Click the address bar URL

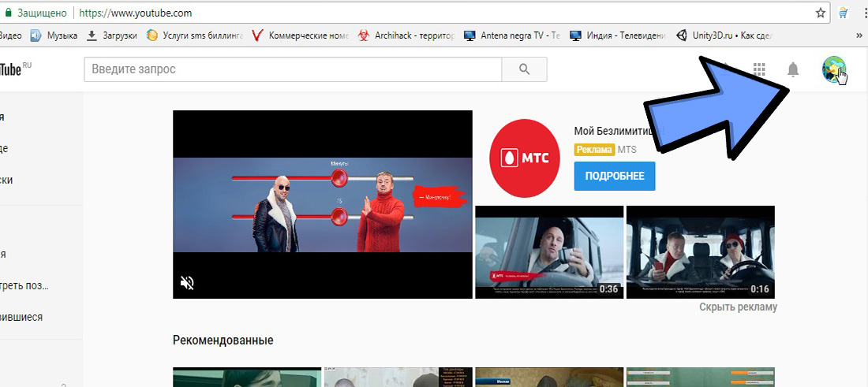point(136,12)
